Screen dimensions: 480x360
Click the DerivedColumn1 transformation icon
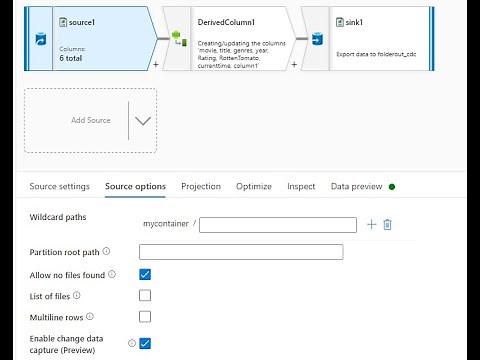[179, 38]
